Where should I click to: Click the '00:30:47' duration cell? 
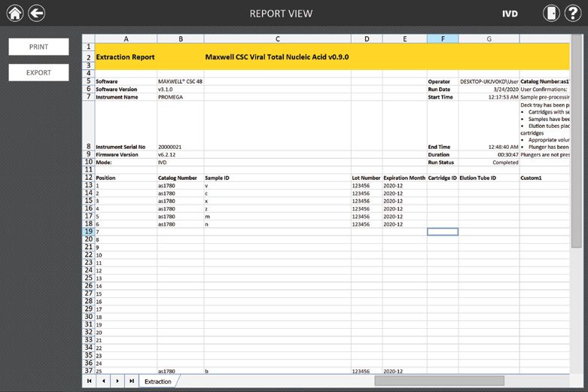point(489,155)
